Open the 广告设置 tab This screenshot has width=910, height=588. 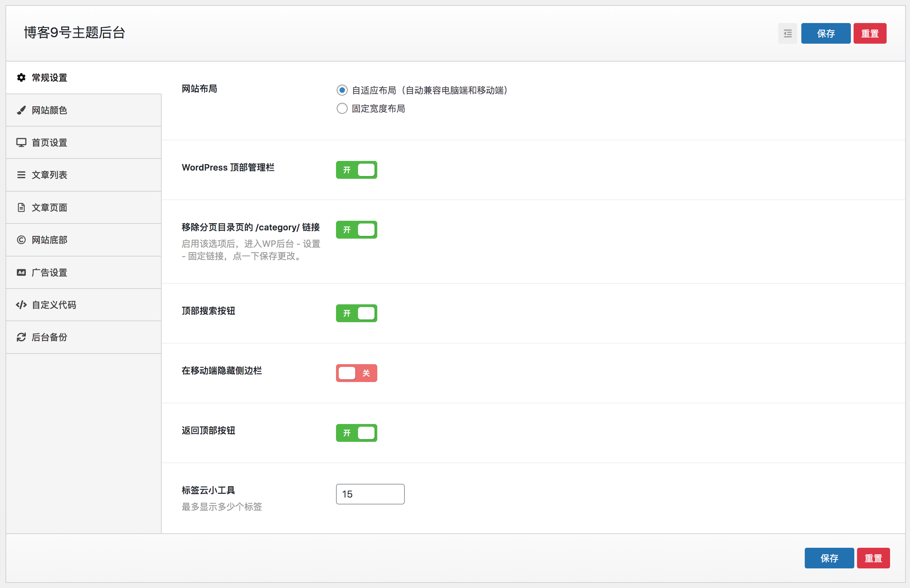(x=84, y=272)
